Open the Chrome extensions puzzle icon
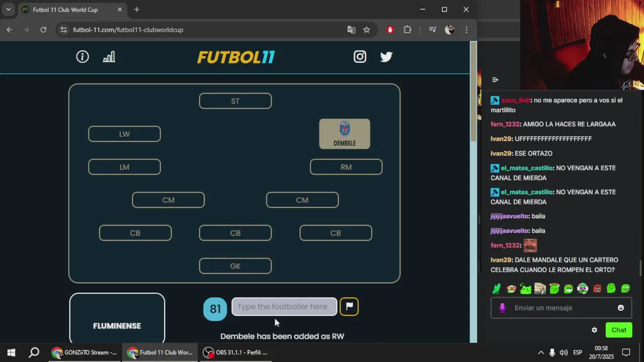644x362 pixels. pos(408,30)
